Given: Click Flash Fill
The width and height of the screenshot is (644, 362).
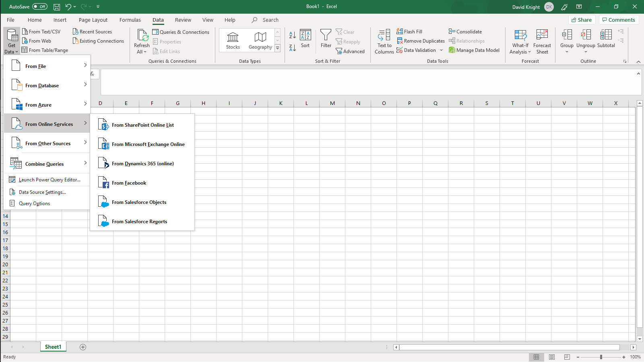Looking at the screenshot, I should click(409, 31).
